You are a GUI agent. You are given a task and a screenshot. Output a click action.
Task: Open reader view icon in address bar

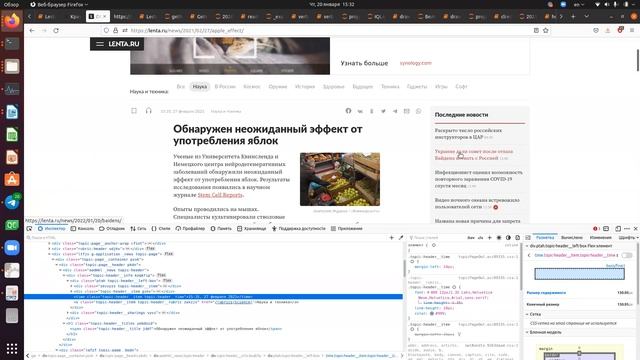[x=536, y=31]
